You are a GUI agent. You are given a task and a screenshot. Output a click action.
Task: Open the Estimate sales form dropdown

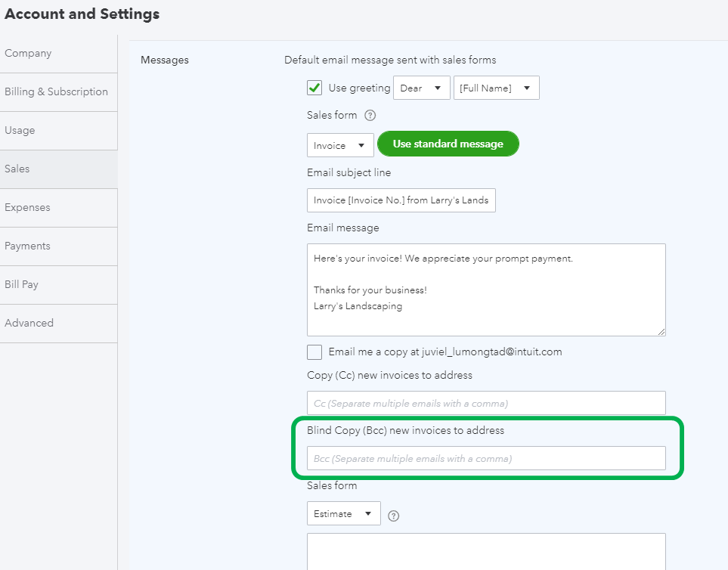343,514
